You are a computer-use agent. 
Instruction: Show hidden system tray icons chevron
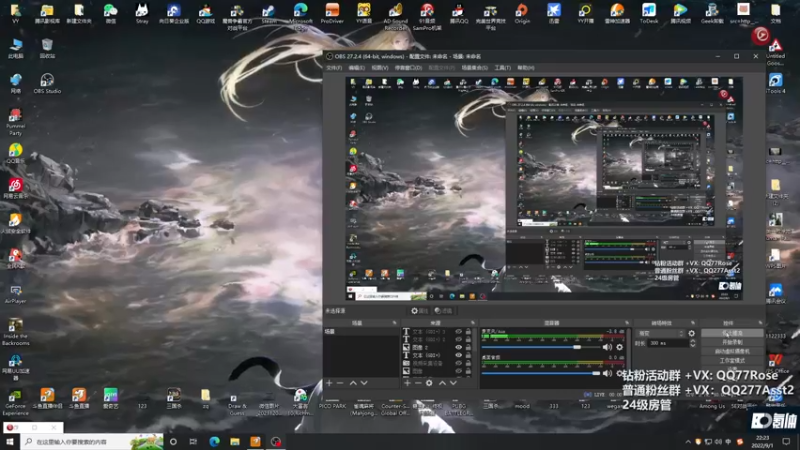coord(688,441)
